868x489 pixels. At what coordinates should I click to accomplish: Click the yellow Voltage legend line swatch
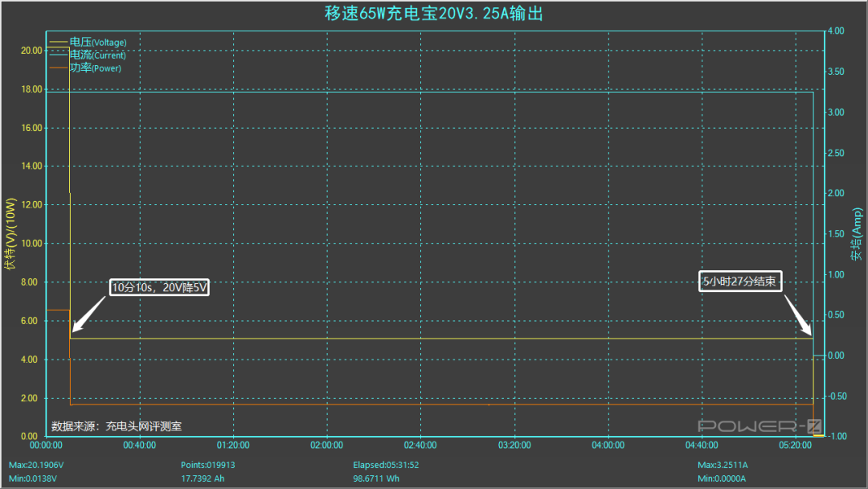(59, 42)
